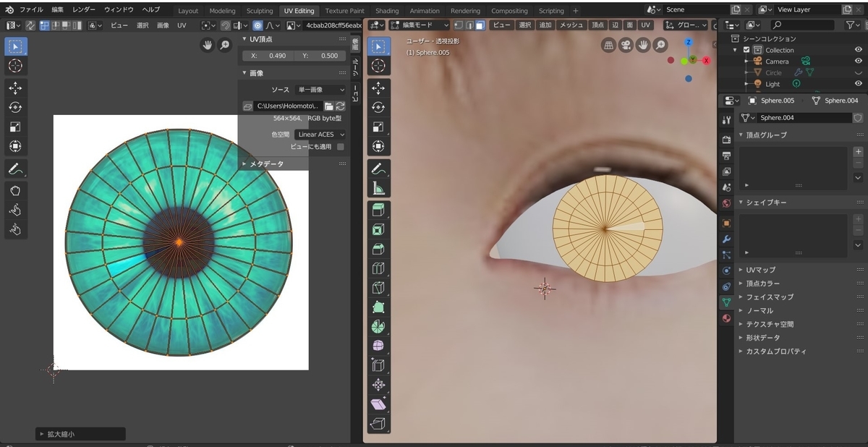Click the UV editor Grab hand tool
Viewport: 868px width, 447px height.
click(15, 191)
